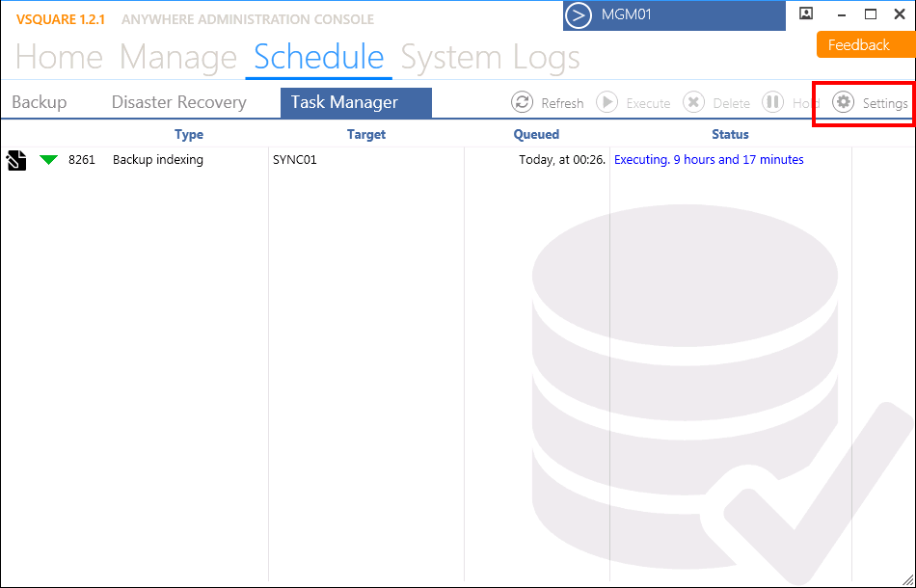Screen dimensions: 916x588
Task: Open the System Logs section
Action: click(x=490, y=57)
